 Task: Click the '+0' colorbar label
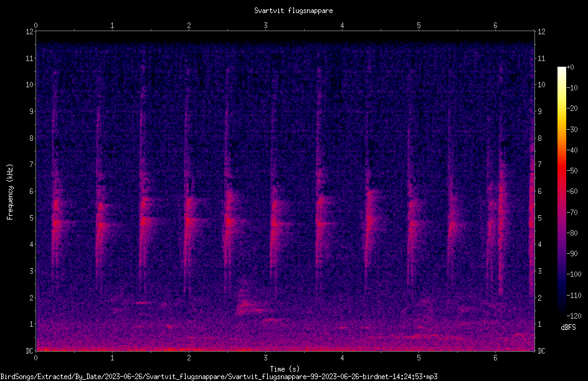tap(570, 67)
